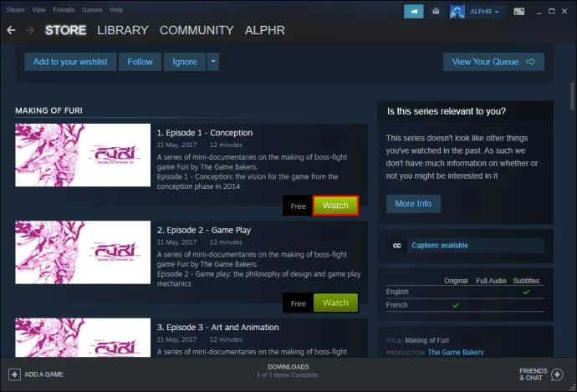
Task: Open Episode 1 - Conception title
Action: pyautogui.click(x=205, y=133)
